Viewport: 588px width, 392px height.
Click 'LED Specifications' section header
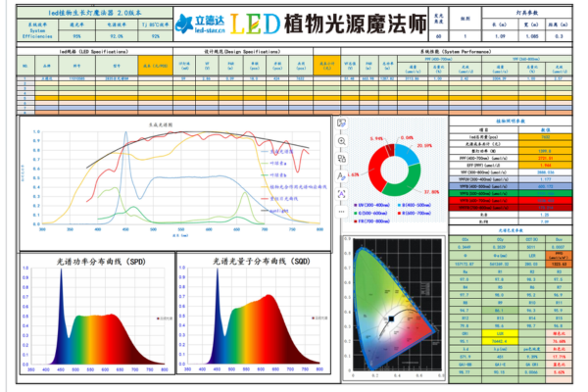(94, 51)
